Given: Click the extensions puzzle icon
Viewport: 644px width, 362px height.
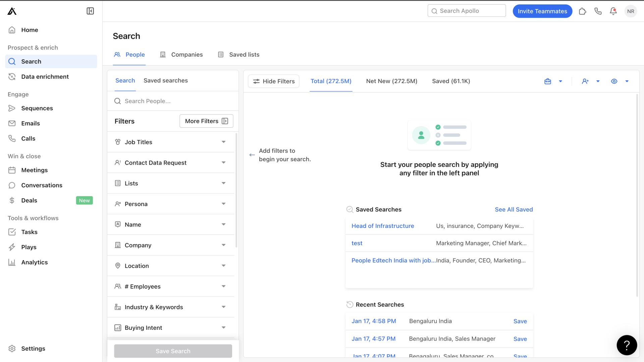Looking at the screenshot, I should (x=583, y=11).
